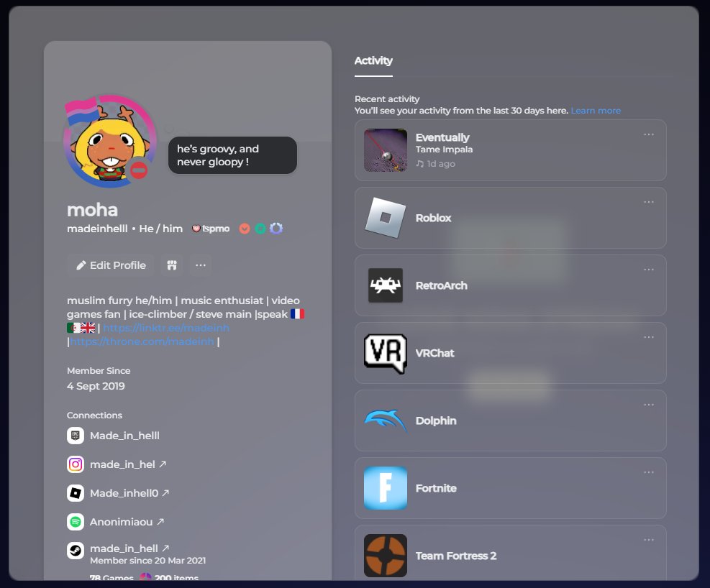The image size is (710, 588).
Task: Open options menu for Roblox activity
Action: (649, 202)
